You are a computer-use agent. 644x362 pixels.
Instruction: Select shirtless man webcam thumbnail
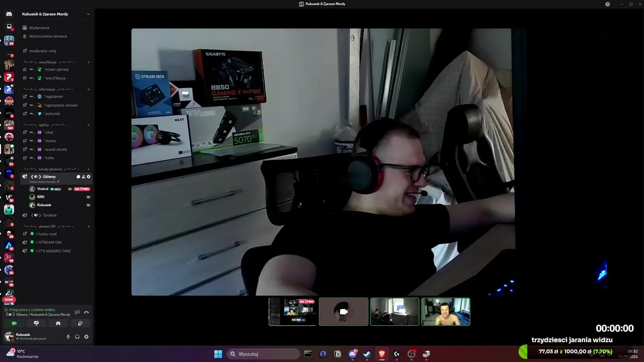coord(446,312)
